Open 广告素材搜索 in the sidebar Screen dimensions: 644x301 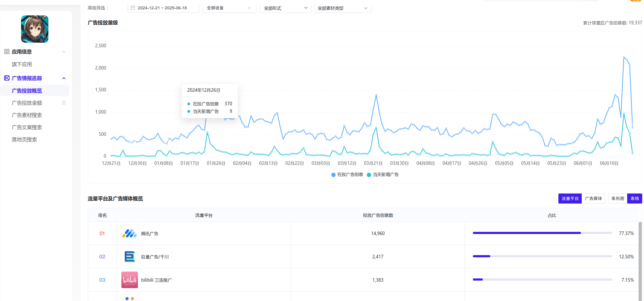tap(27, 115)
